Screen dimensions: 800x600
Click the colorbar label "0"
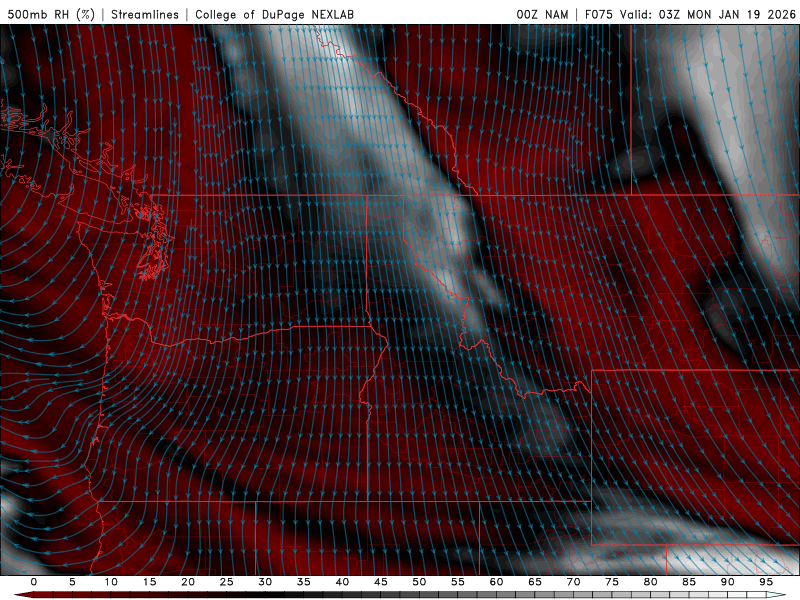pos(34,582)
